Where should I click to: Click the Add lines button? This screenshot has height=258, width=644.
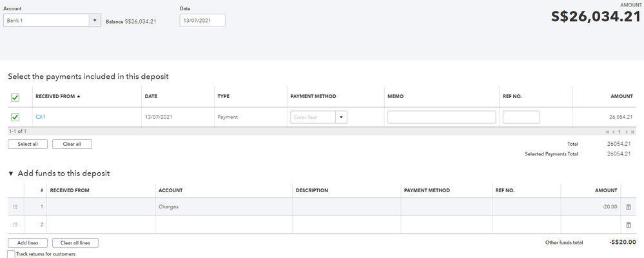click(x=27, y=243)
